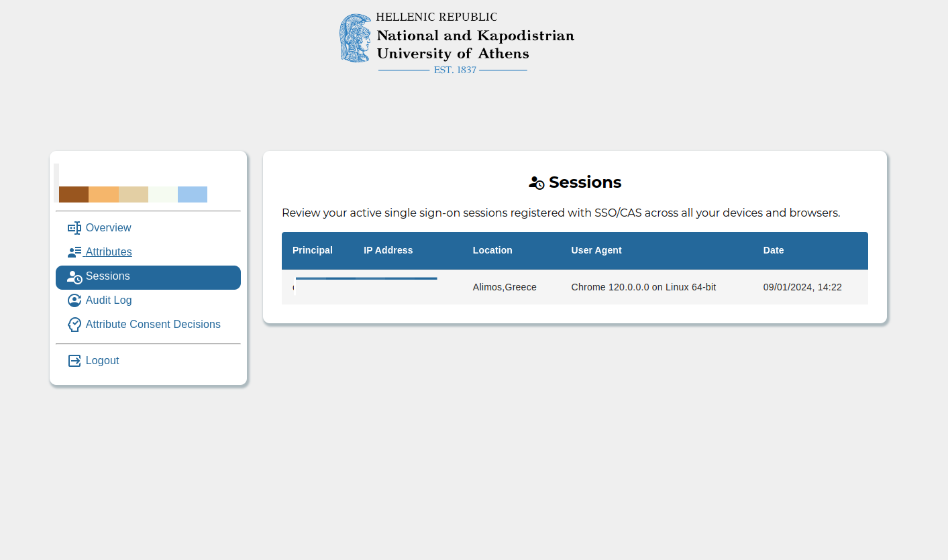The height and width of the screenshot is (560, 948).
Task: Click the User Agent column header
Action: coord(596,250)
